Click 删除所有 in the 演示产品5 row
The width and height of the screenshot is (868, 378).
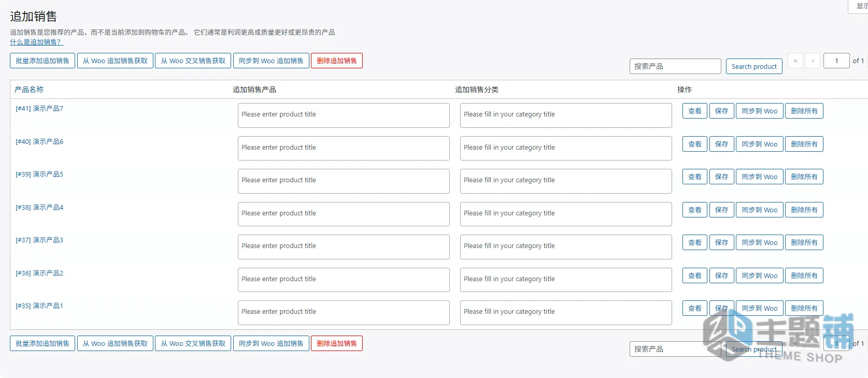[804, 177]
